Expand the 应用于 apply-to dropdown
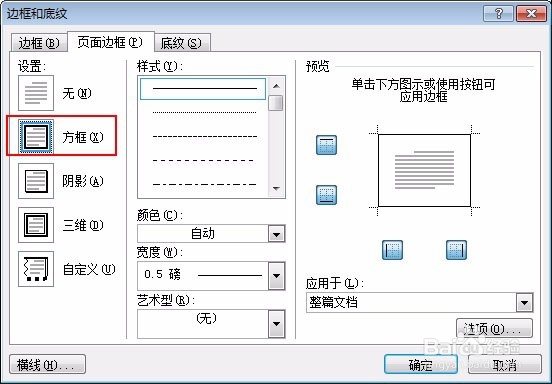This screenshot has height=384, width=552. pyautogui.click(x=525, y=303)
